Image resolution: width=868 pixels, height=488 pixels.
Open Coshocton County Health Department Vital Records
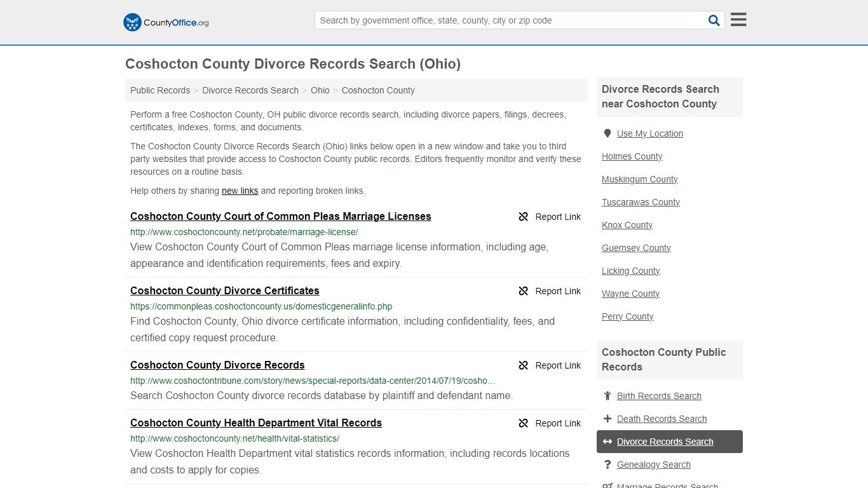256,423
